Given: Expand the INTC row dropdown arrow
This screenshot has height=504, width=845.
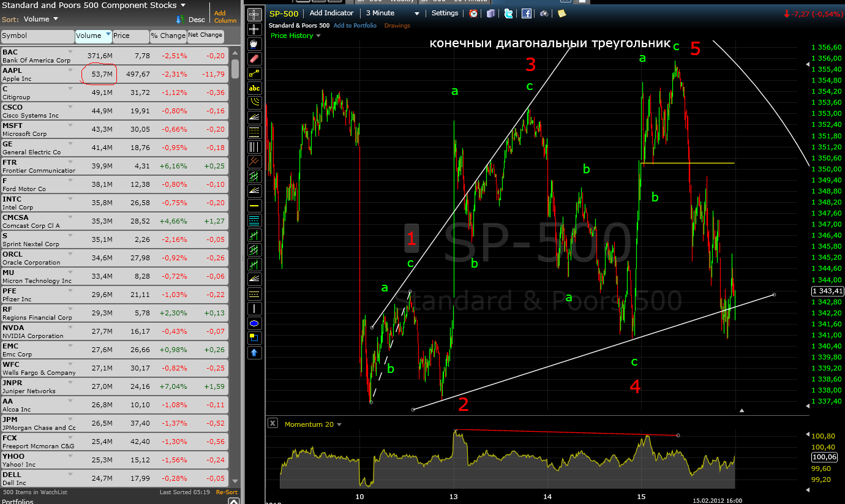Looking at the screenshot, I should [70, 200].
